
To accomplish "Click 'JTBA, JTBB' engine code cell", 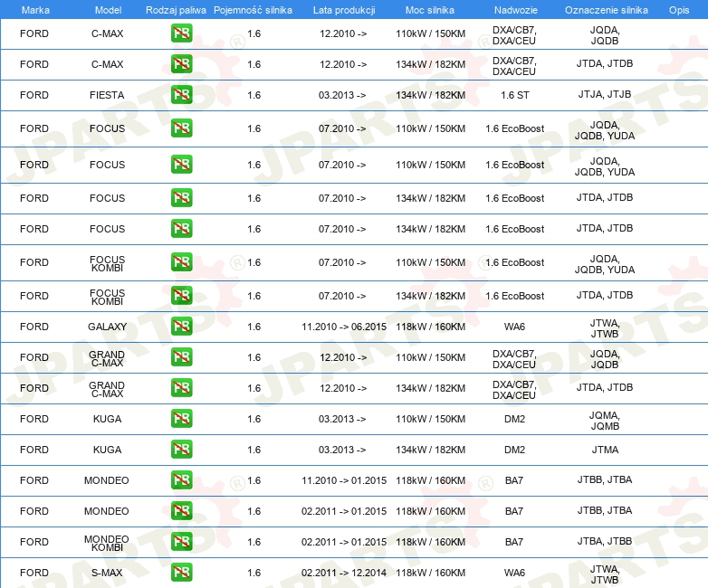I will click(605, 541).
